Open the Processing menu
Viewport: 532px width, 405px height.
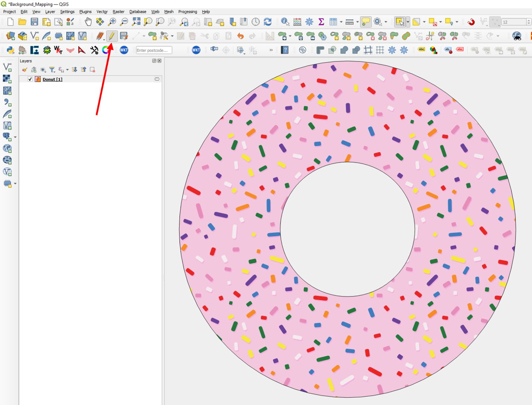(188, 12)
